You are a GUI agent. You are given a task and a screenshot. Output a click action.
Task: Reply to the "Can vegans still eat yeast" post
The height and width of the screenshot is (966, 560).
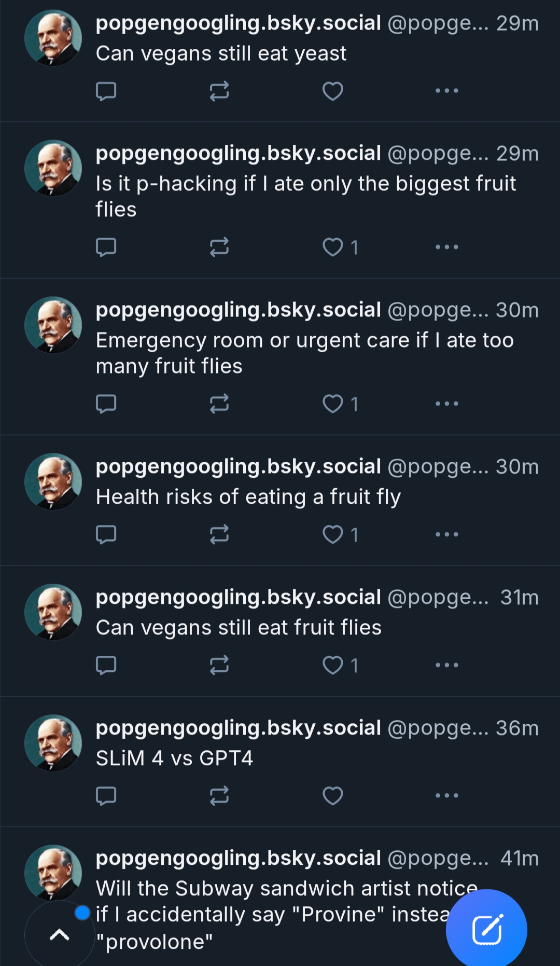click(x=106, y=91)
